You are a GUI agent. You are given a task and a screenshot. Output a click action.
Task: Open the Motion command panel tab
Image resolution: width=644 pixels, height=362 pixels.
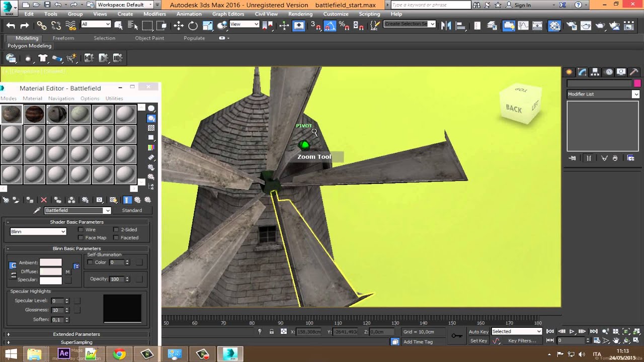click(609, 72)
